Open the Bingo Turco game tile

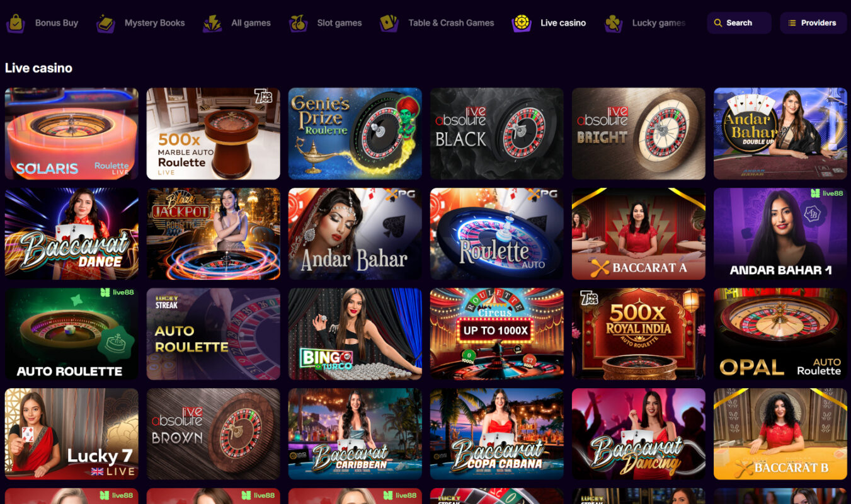coord(355,334)
